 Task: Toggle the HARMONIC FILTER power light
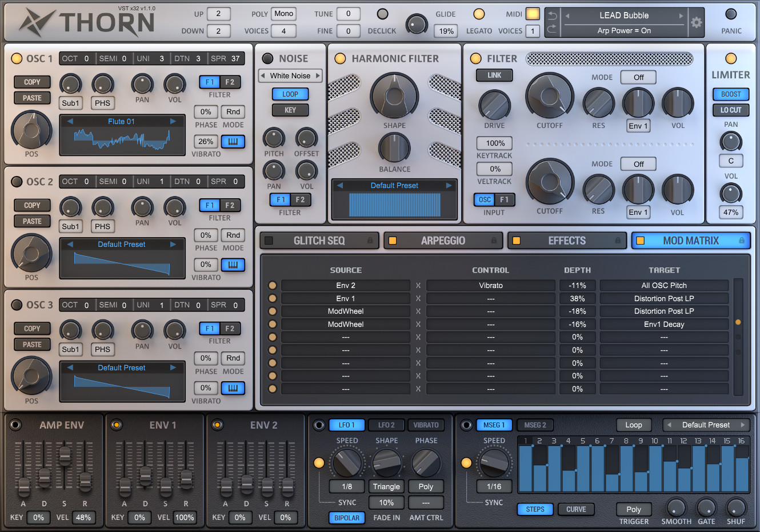tap(340, 58)
